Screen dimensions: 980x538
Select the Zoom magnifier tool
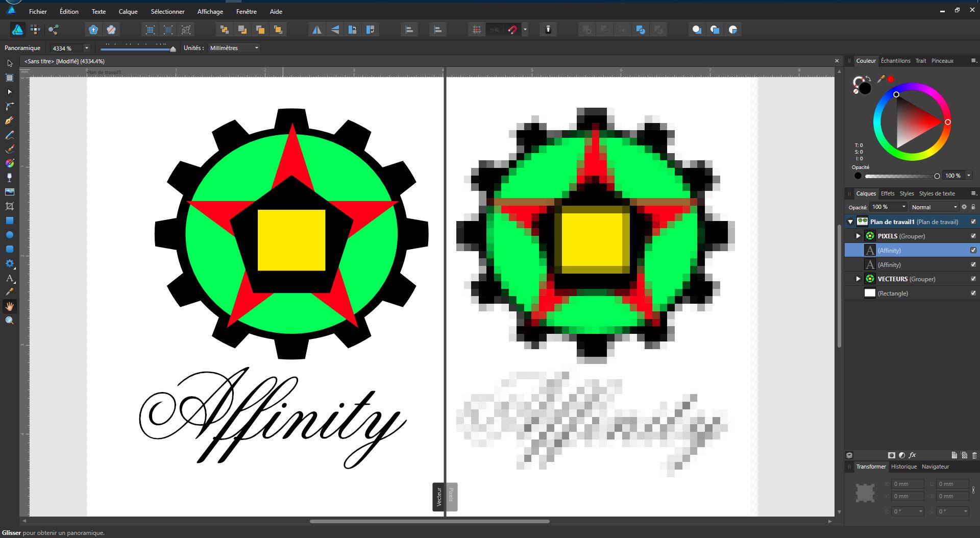10,321
